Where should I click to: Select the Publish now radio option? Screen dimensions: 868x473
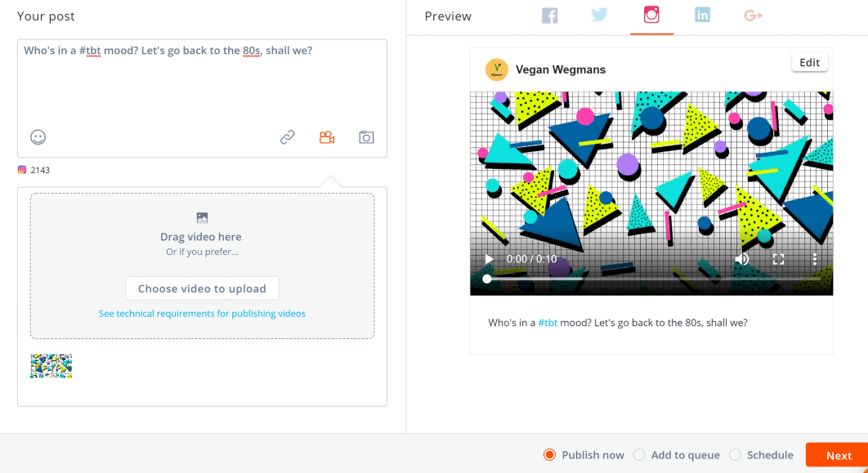point(584,455)
